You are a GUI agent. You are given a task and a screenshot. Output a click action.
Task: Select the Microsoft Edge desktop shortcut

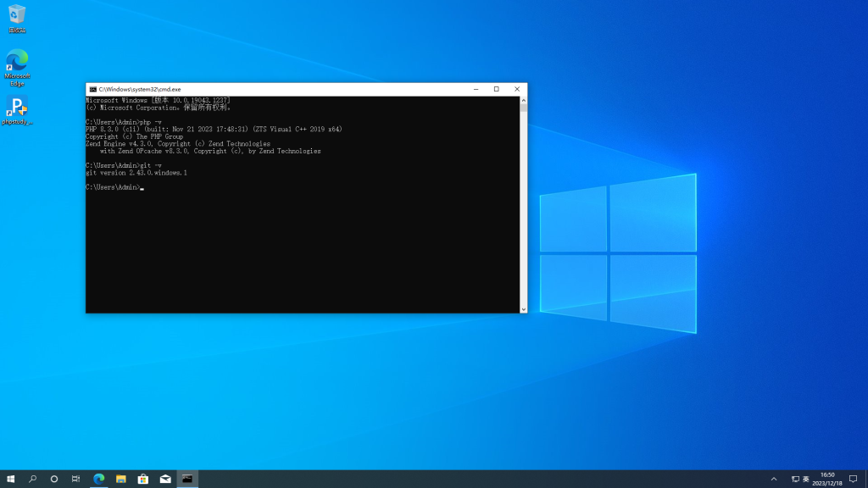coord(17,68)
